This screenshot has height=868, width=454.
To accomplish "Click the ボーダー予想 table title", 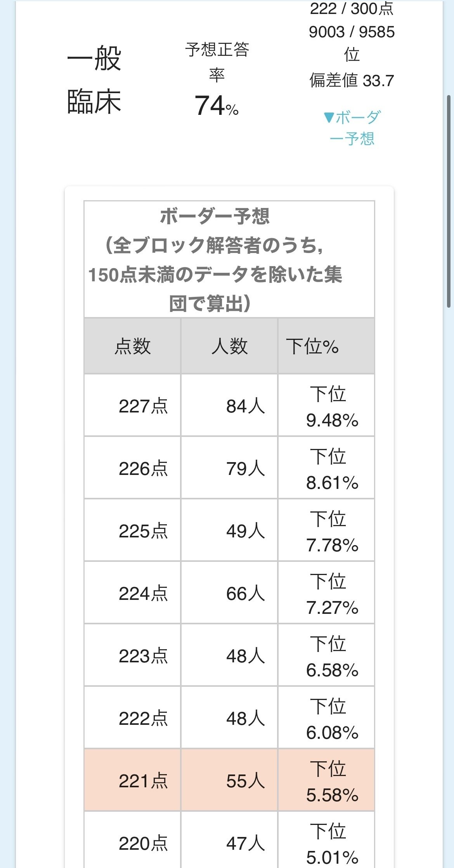I will (x=230, y=217).
